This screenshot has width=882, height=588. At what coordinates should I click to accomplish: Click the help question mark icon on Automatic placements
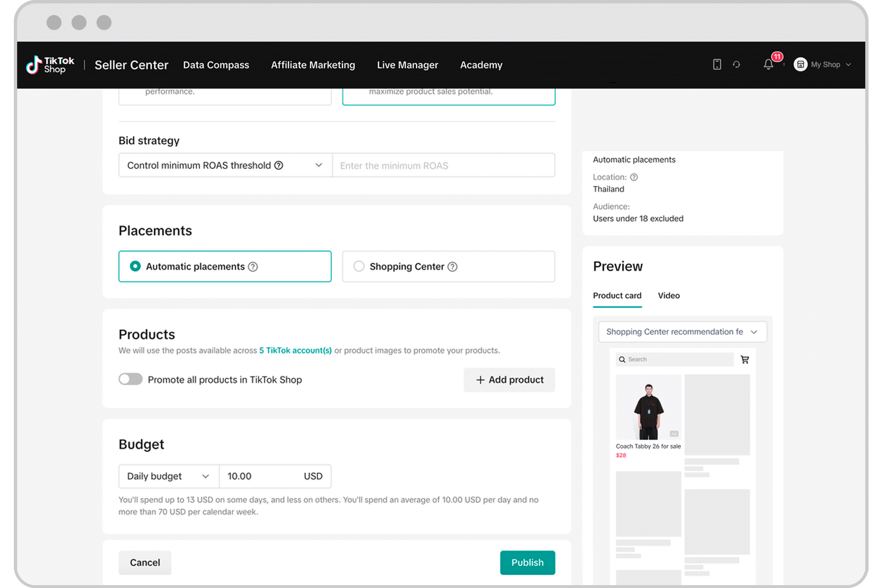click(x=253, y=266)
